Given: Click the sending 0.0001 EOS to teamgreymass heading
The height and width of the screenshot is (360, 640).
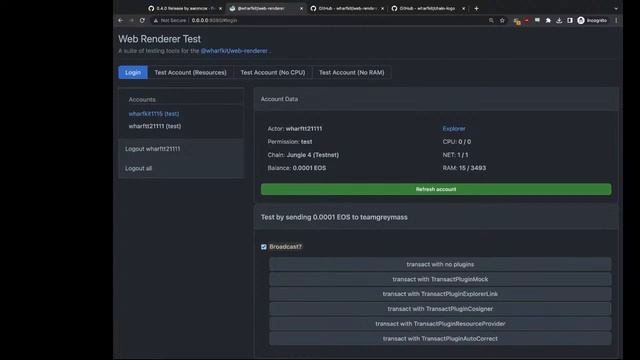Looking at the screenshot, I should pyautogui.click(x=334, y=217).
